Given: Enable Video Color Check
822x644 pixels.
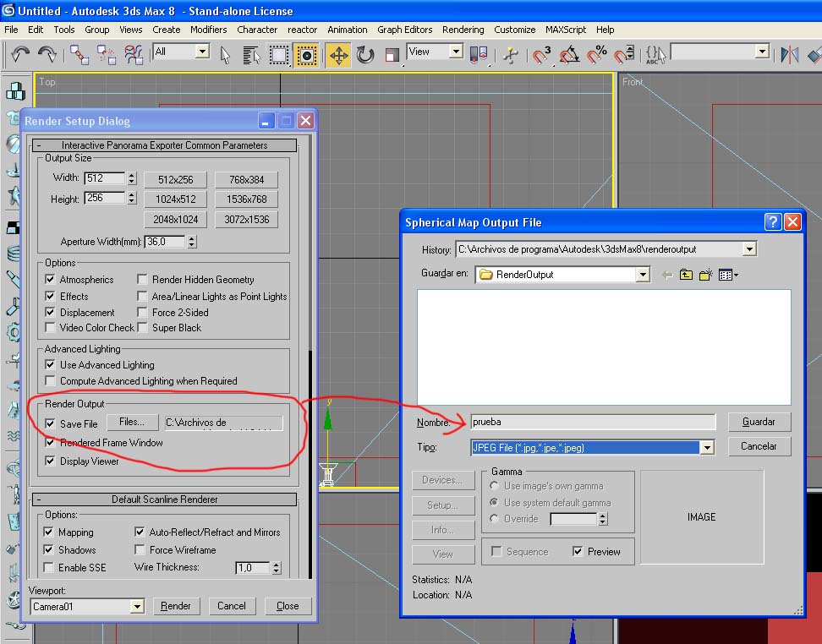Looking at the screenshot, I should pyautogui.click(x=51, y=328).
